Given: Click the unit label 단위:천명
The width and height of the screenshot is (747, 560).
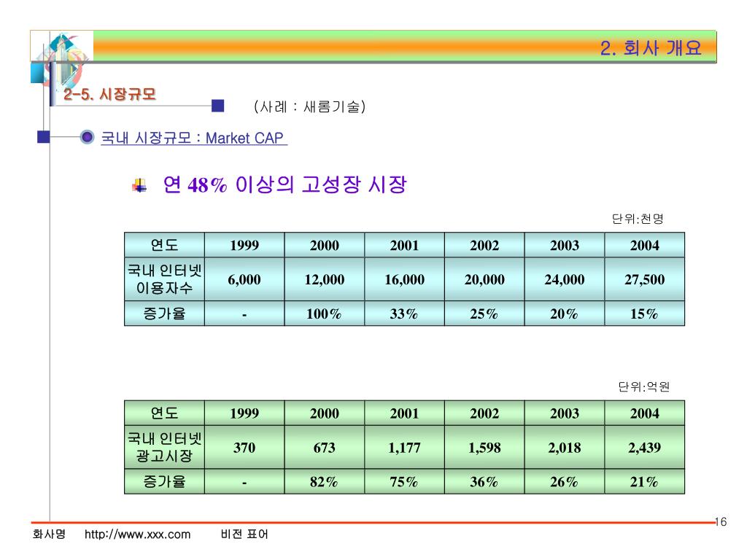Looking at the screenshot, I should point(638,219).
